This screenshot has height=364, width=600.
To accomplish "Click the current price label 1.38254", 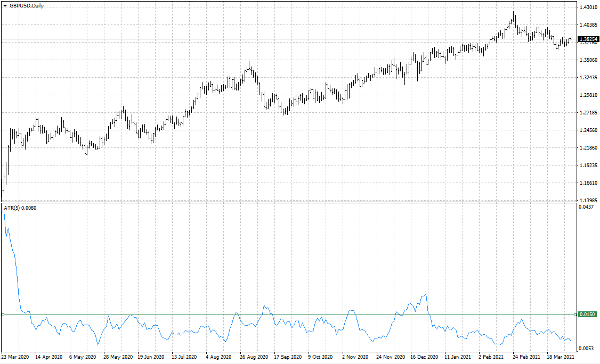I will coord(588,39).
